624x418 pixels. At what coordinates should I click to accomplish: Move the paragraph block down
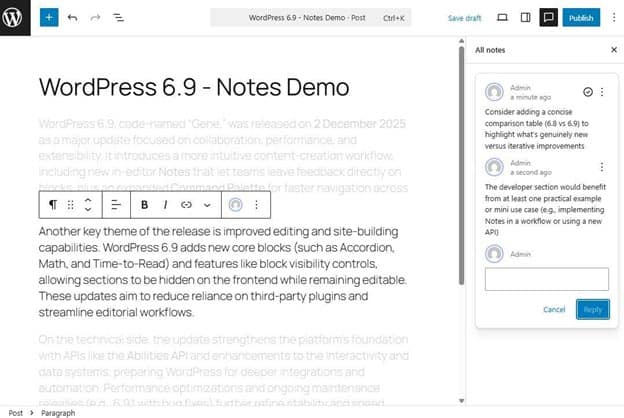click(88, 209)
